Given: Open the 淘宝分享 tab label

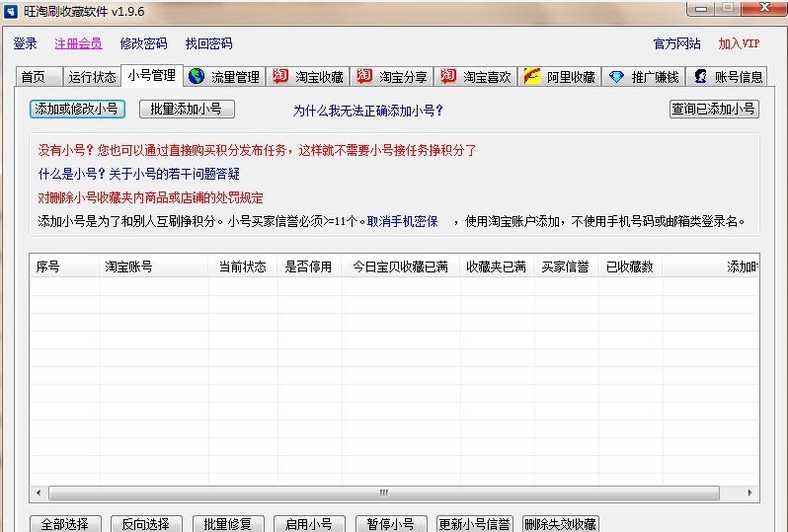Looking at the screenshot, I should [x=403, y=77].
